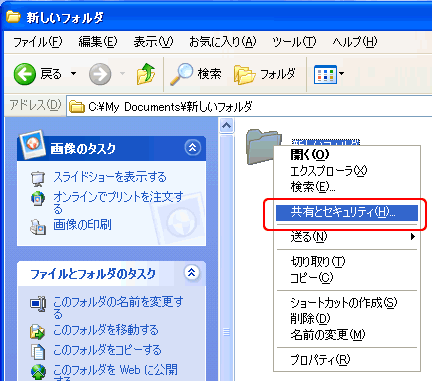
Task: Choose プロパティ(R) in the context menu
Action: click(347, 359)
